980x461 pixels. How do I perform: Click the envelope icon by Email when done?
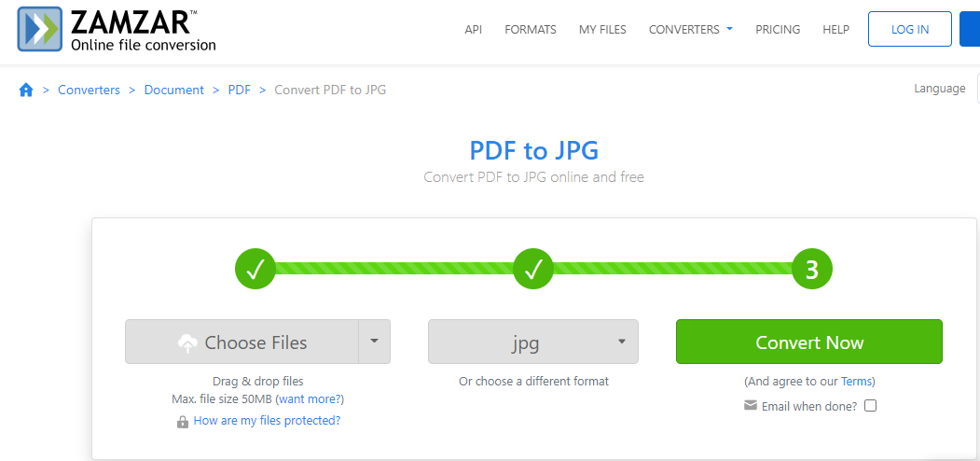pos(751,405)
